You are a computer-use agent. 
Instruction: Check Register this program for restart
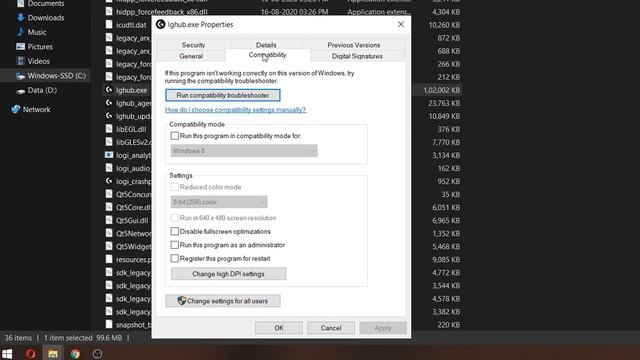[175, 258]
